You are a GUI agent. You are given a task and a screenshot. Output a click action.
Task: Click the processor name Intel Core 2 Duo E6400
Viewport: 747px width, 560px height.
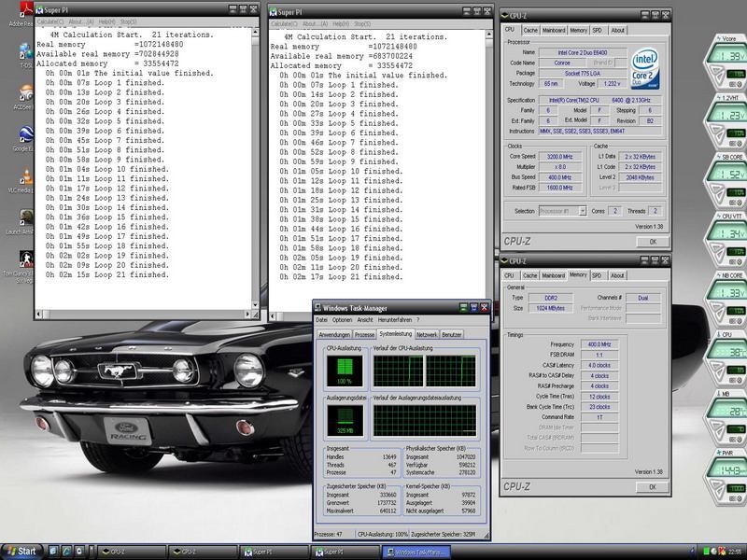click(x=583, y=52)
